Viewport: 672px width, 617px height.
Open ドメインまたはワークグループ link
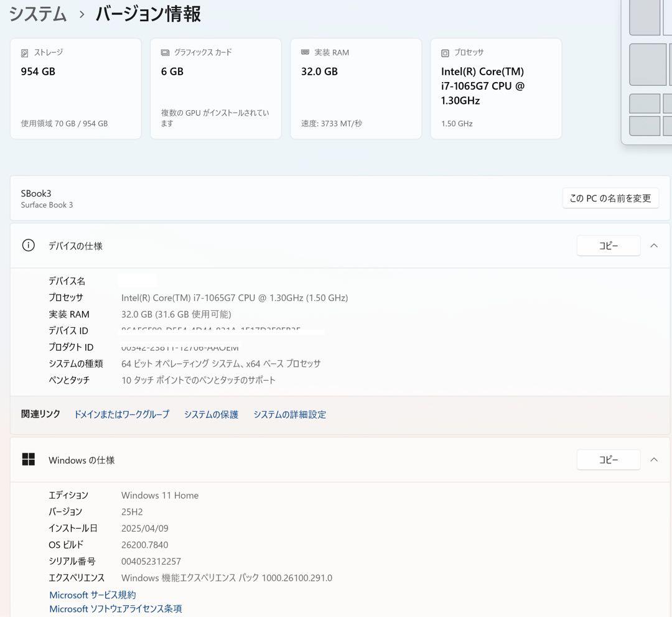[121, 414]
